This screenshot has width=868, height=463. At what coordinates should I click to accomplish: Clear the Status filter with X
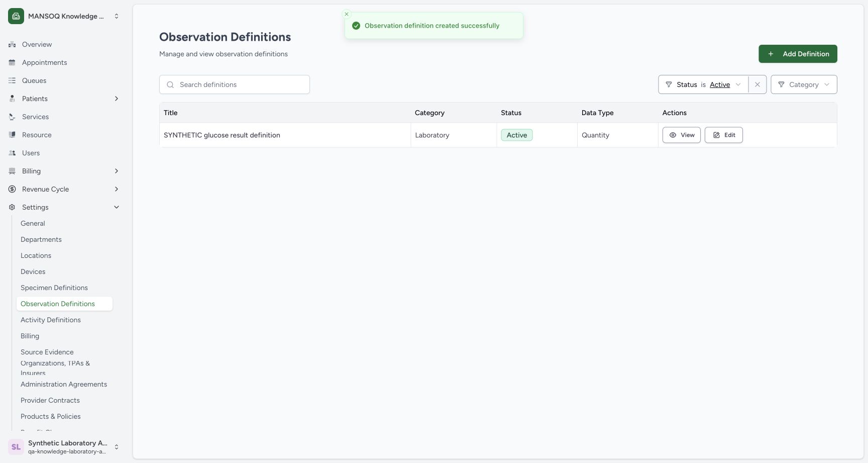pos(757,84)
